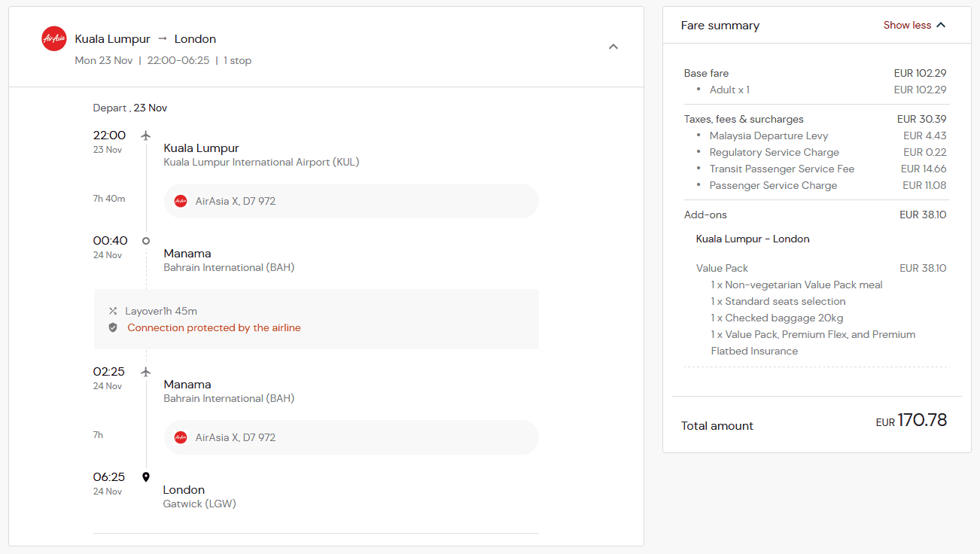Click the EUR 14.66 fee amount

click(924, 169)
